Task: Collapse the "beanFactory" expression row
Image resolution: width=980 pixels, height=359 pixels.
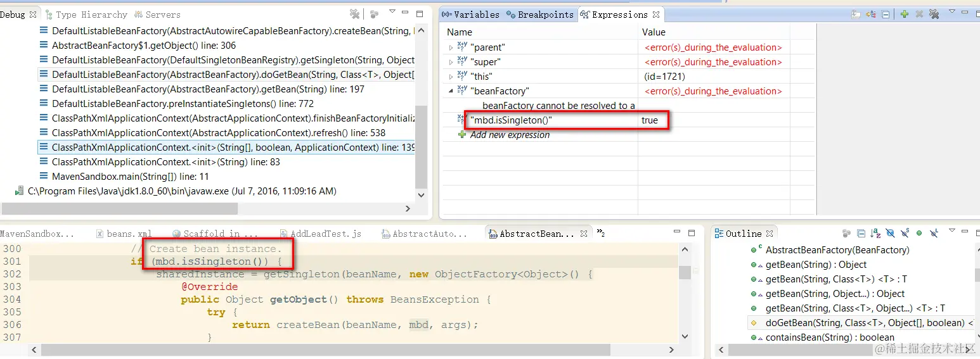Action: 451,91
